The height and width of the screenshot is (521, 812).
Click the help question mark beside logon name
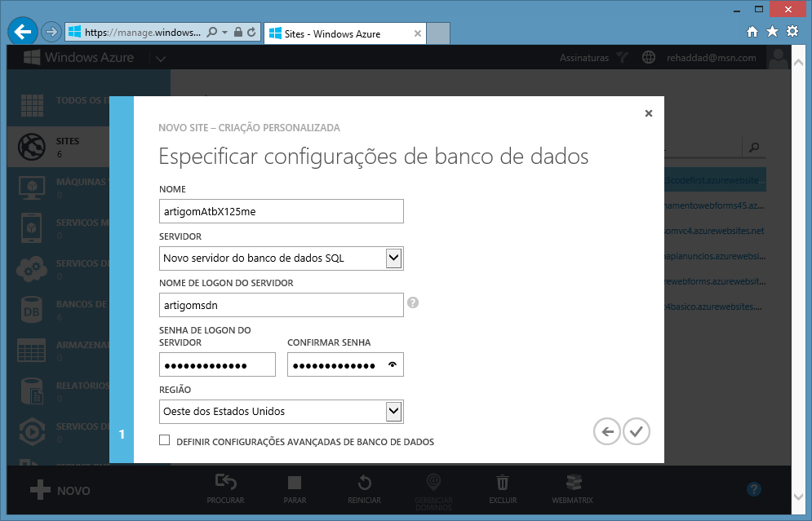tap(413, 302)
